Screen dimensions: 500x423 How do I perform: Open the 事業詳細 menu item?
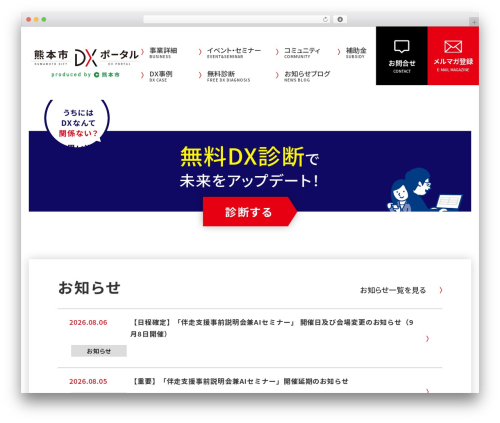(x=163, y=52)
